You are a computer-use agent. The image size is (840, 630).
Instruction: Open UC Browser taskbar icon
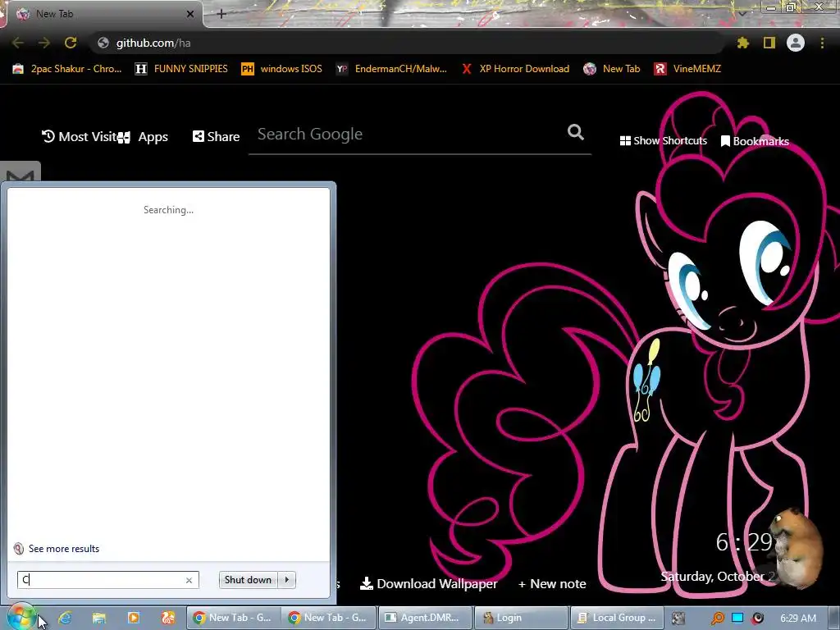point(167,618)
